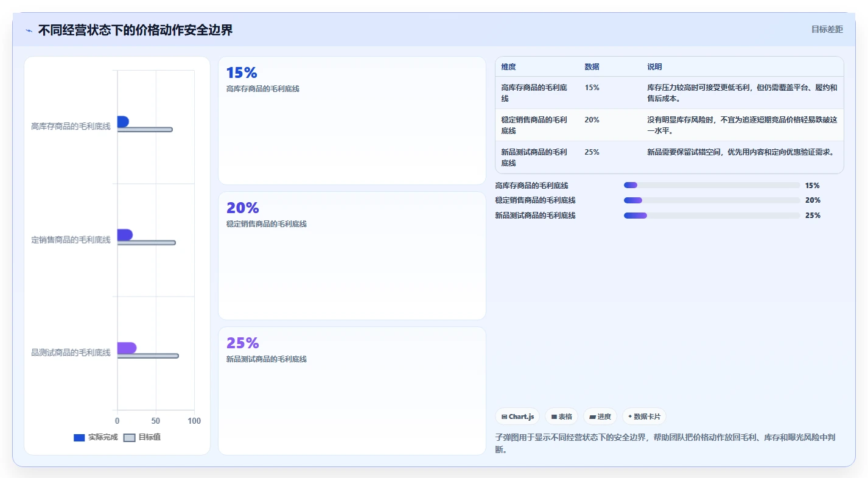Click the blue actual bar for 高库存商品 in the chart
This screenshot has height=478, width=868.
(x=123, y=122)
